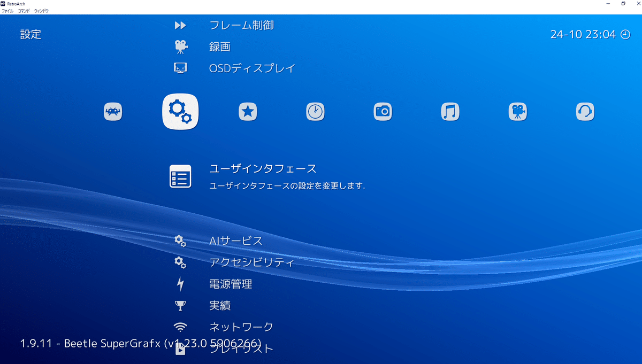Open the History clock icon tab

pos(315,112)
